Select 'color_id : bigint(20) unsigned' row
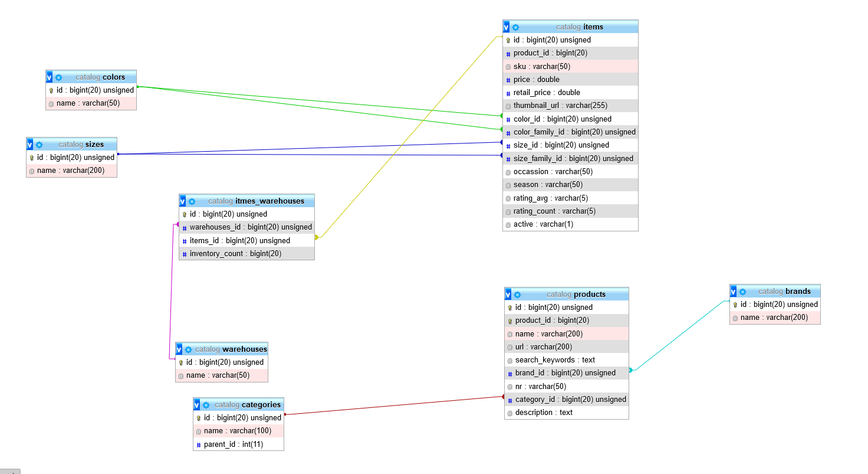This screenshot has height=474, width=868. pos(570,119)
